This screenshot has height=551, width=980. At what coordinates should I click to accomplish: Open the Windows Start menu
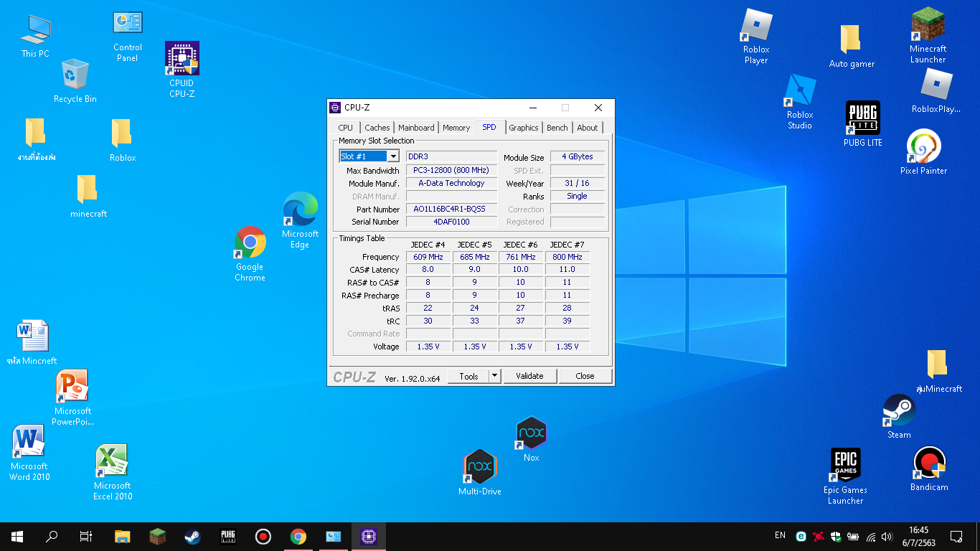tap(17, 537)
